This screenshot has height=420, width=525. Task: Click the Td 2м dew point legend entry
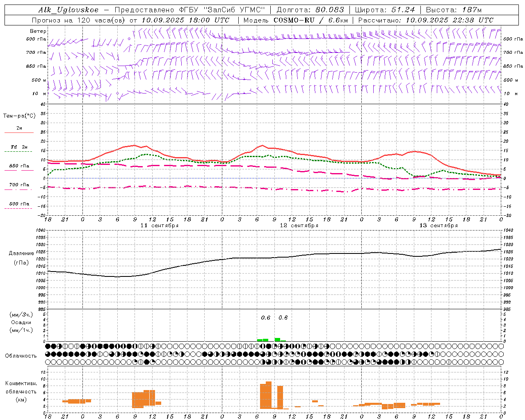point(19,147)
